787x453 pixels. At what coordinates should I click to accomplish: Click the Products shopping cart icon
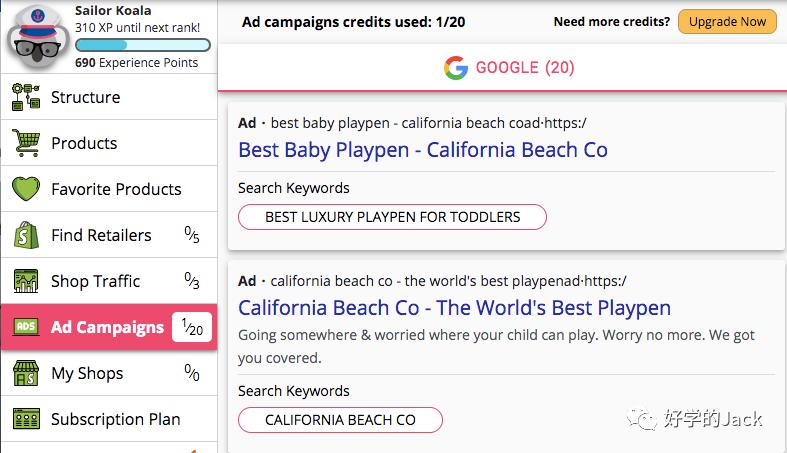tap(26, 144)
